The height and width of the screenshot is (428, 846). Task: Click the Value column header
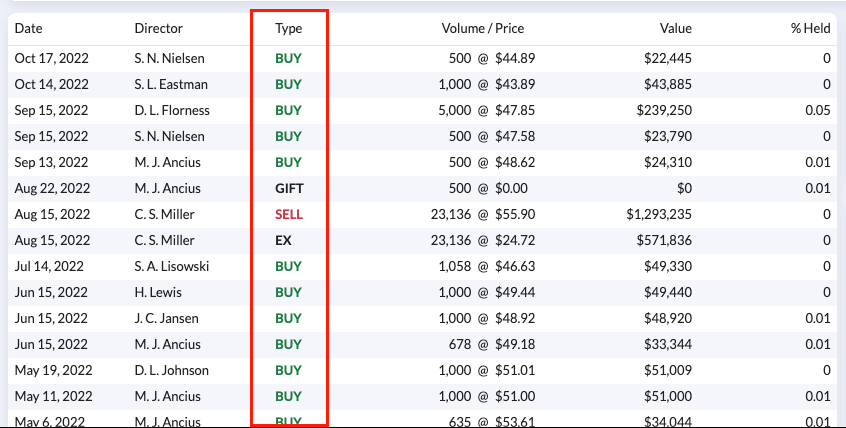(x=675, y=29)
